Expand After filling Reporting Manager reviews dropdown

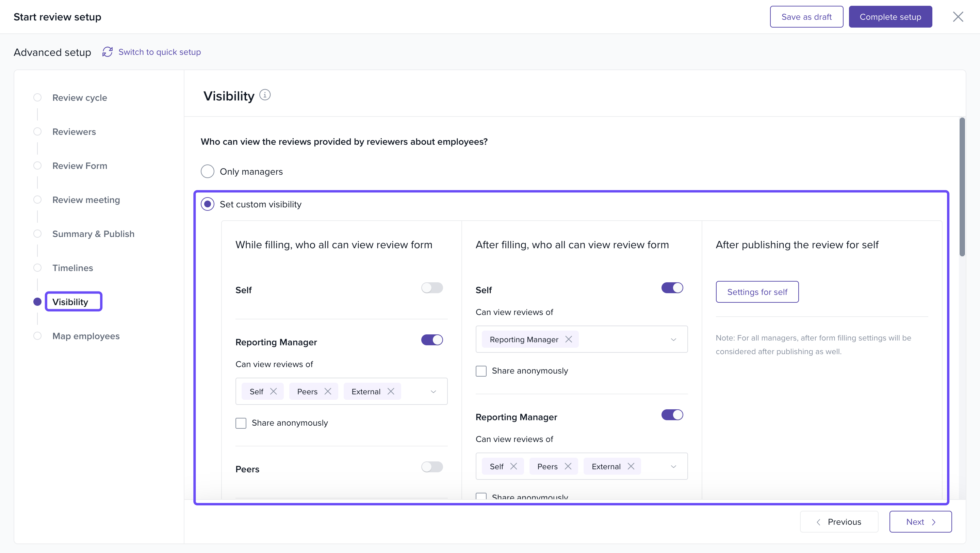pos(673,466)
